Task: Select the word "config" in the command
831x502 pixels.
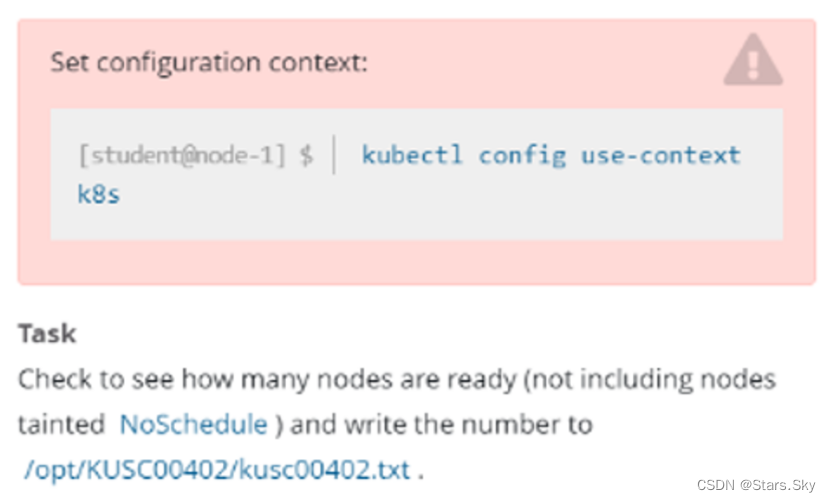Action: (x=521, y=156)
